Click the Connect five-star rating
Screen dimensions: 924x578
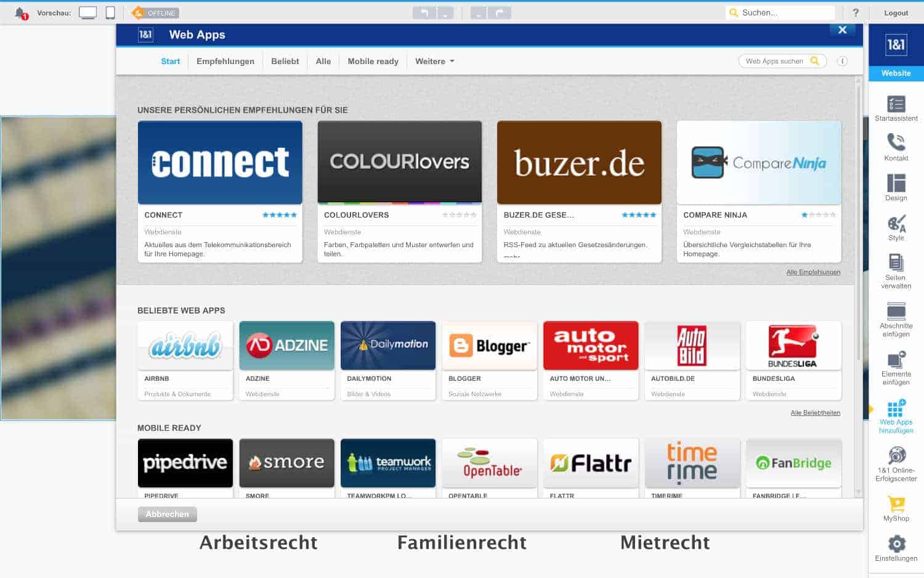point(280,215)
